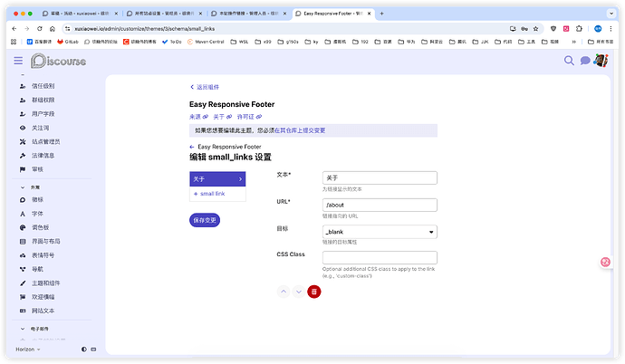Open the Horizon theme selector
Screen dimensions: 625x364
(28, 349)
